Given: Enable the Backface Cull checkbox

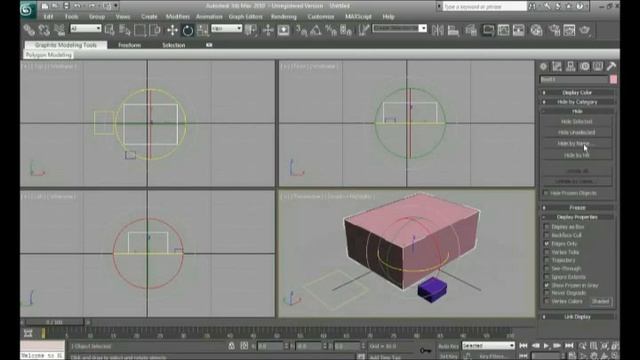Looking at the screenshot, I should (x=547, y=236).
